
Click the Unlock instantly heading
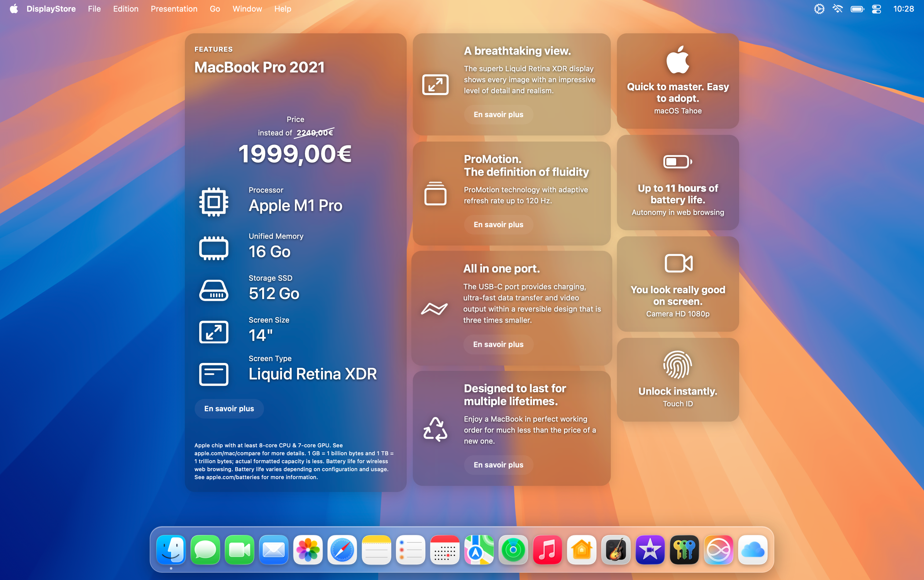pyautogui.click(x=678, y=391)
